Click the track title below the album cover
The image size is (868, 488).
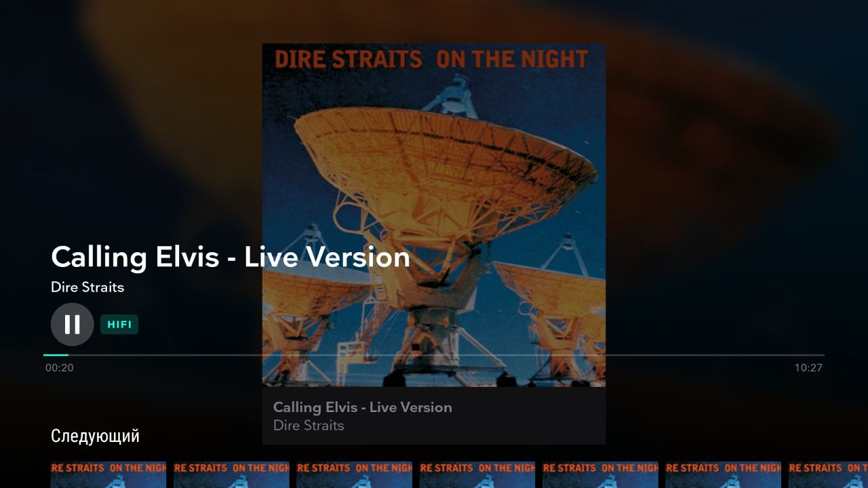coord(363,407)
